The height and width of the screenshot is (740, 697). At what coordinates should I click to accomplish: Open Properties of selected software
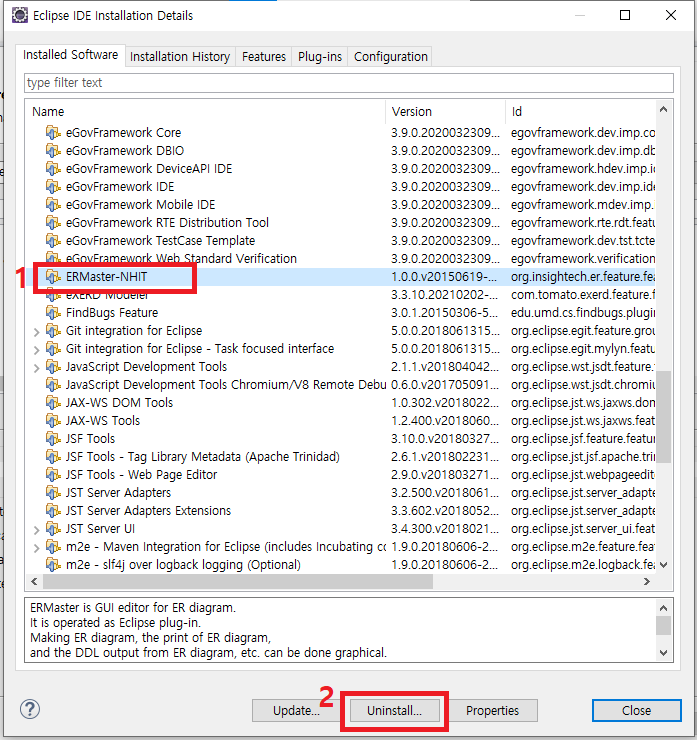(x=493, y=710)
